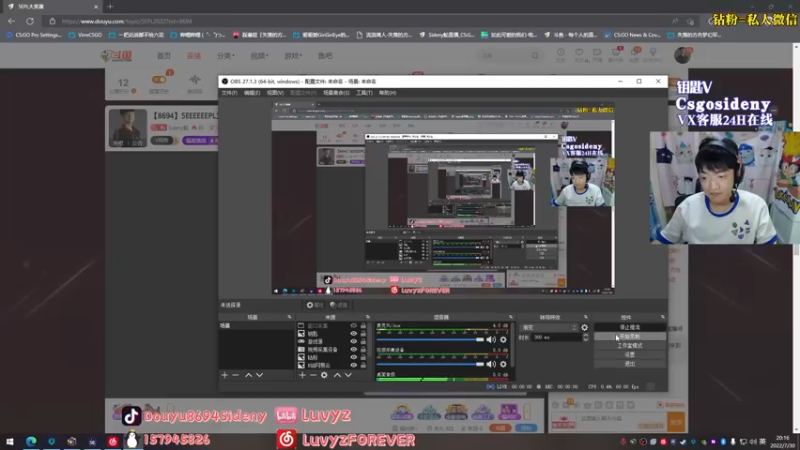Toggle visibility of 视频采集设备 source
Screen dimensions: 800x450
pyautogui.click(x=354, y=349)
